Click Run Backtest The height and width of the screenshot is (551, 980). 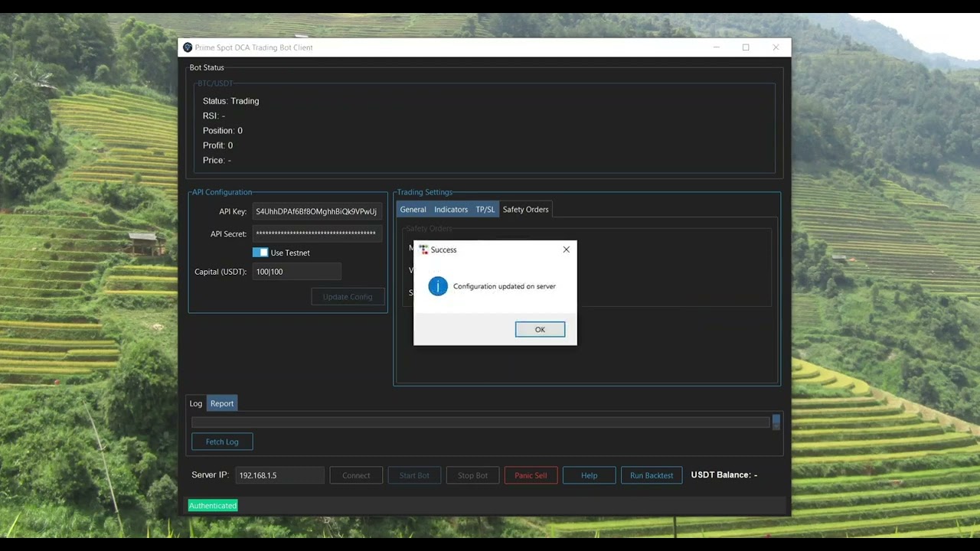click(652, 475)
